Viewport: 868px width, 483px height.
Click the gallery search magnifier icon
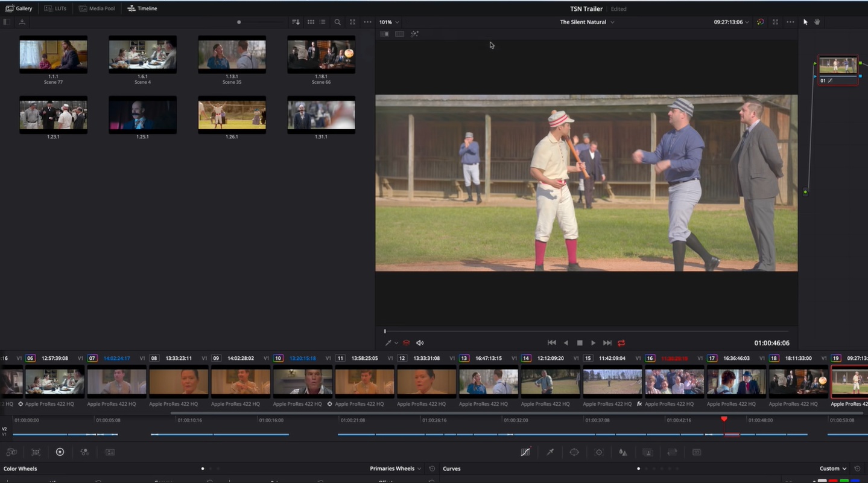(x=337, y=22)
